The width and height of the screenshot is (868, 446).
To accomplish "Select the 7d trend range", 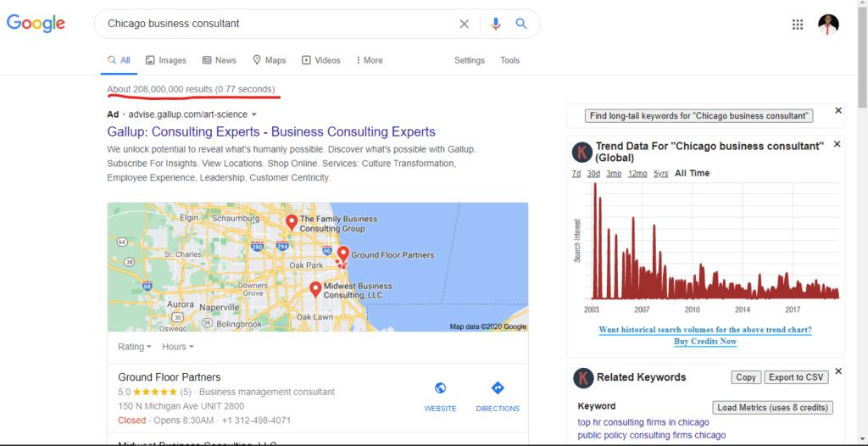I will click(x=576, y=174).
